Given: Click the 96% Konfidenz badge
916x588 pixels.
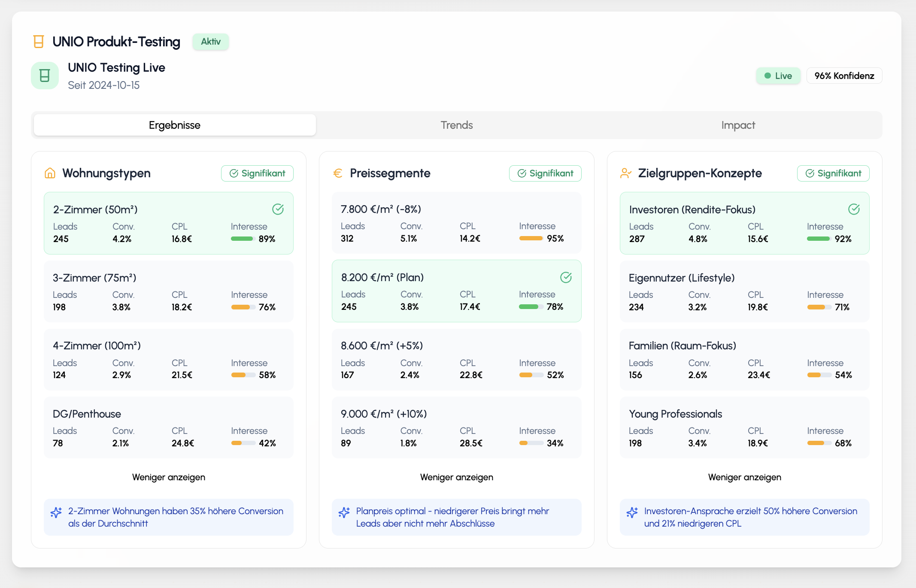Looking at the screenshot, I should click(844, 76).
